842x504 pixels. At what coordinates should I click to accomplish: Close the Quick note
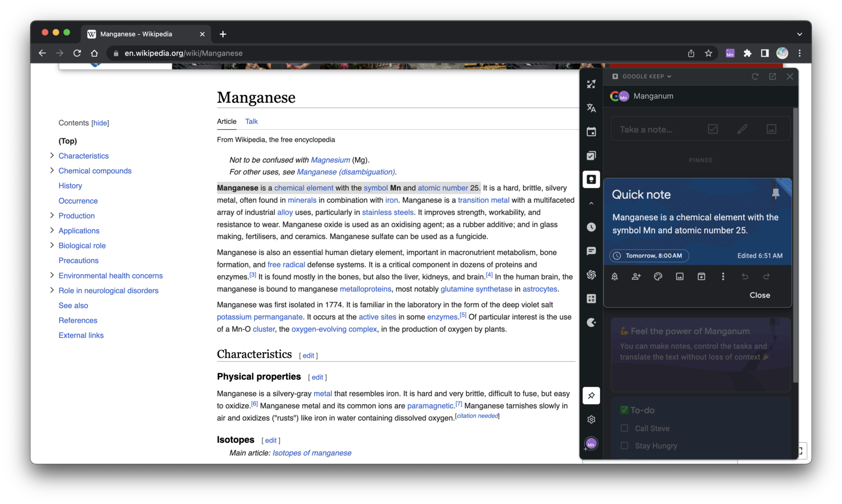point(759,295)
